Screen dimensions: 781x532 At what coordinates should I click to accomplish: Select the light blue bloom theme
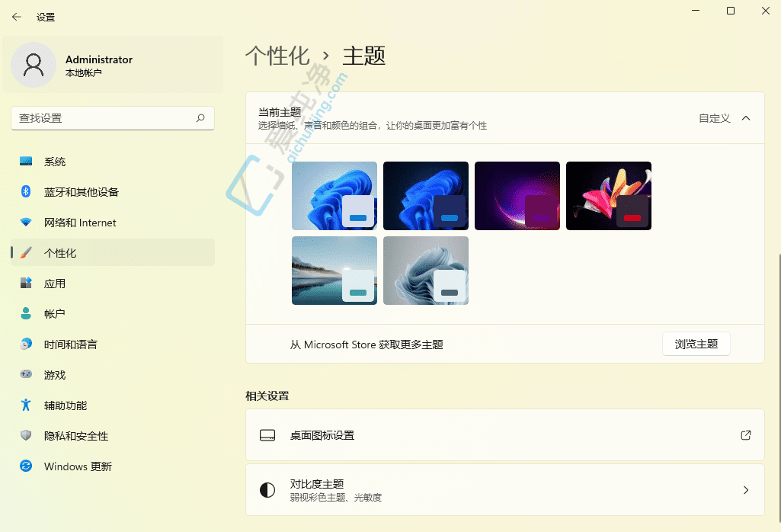[x=334, y=196]
